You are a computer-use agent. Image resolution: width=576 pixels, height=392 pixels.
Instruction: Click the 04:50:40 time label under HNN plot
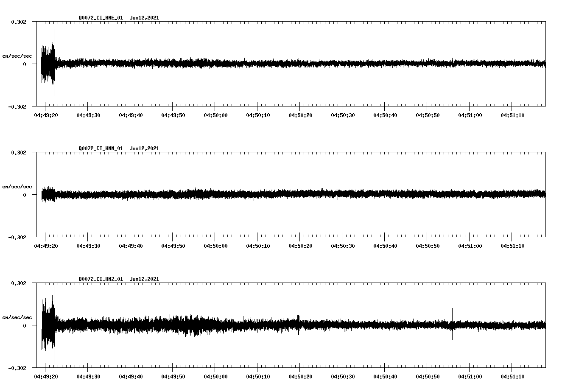pos(385,246)
